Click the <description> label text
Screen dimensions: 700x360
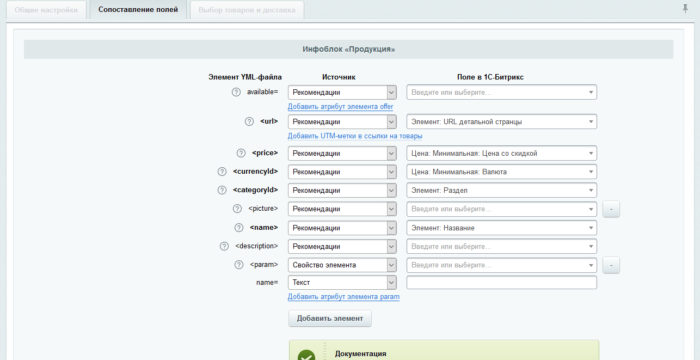tap(256, 246)
